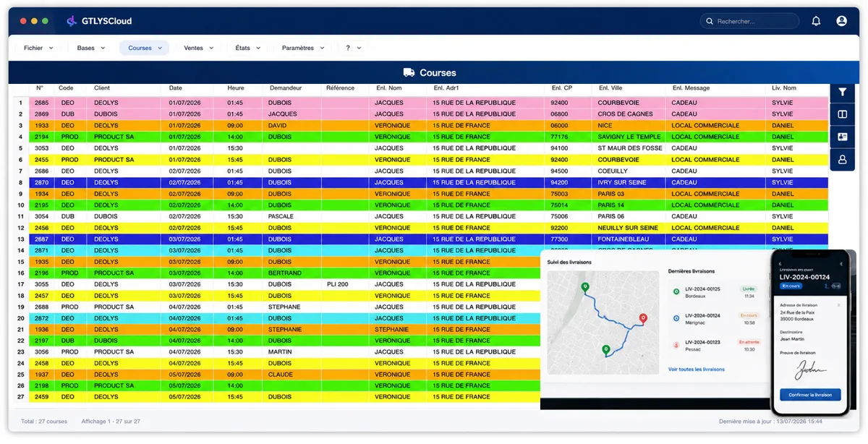Click the magnifier icon in search box
868x444 pixels.
(710, 22)
